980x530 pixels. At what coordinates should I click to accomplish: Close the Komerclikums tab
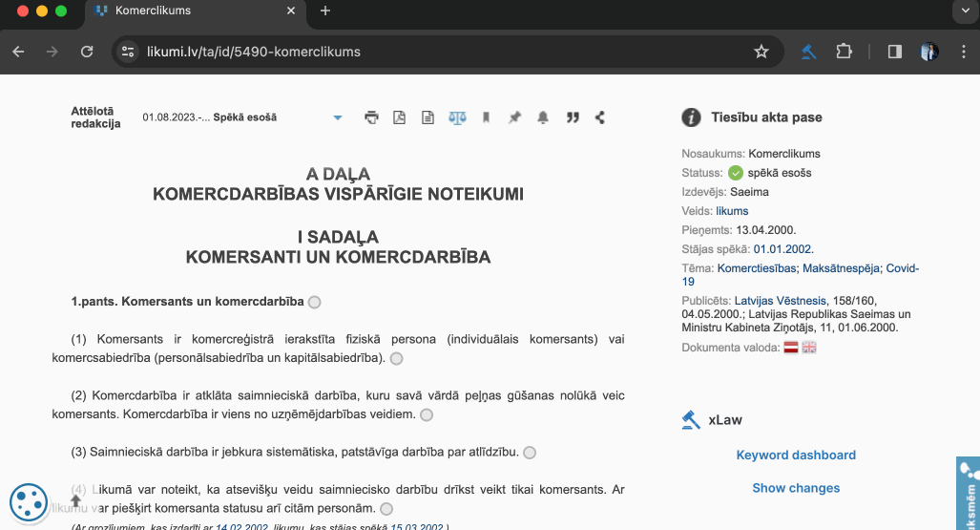[291, 11]
